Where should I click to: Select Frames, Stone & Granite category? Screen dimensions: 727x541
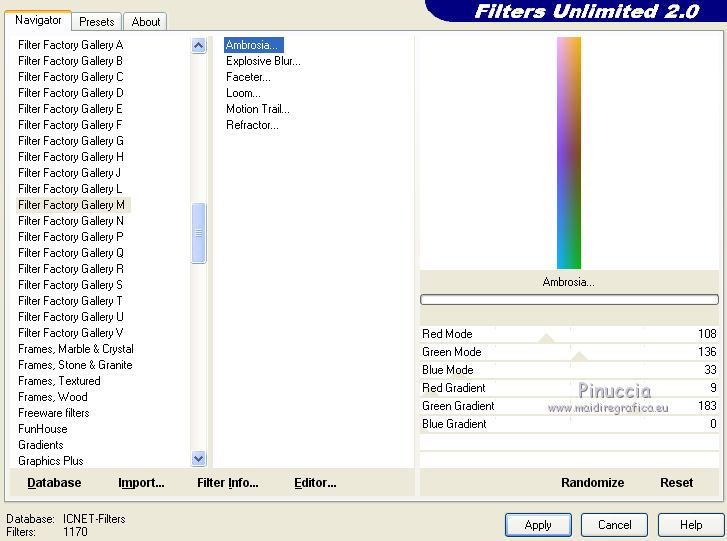75,365
